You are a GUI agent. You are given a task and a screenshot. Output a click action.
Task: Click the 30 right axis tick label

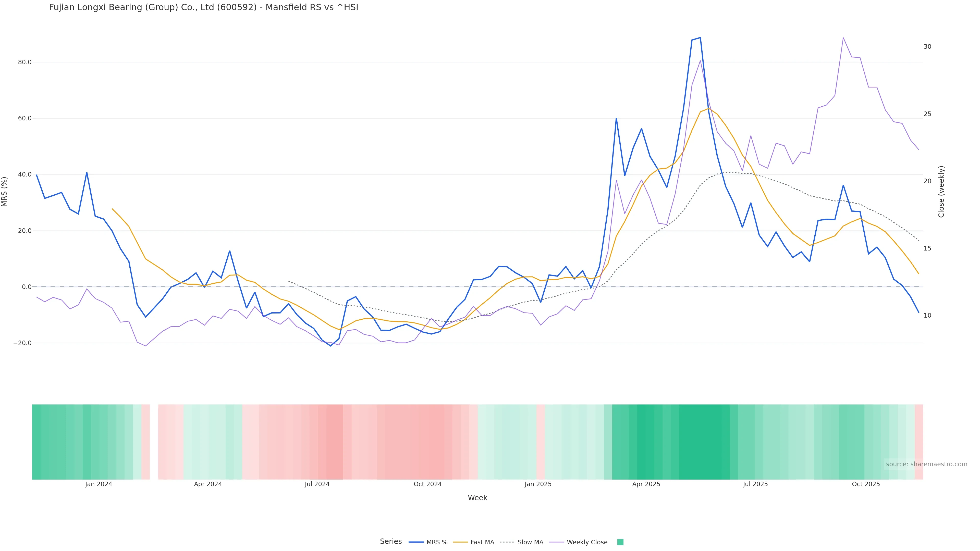tap(927, 46)
